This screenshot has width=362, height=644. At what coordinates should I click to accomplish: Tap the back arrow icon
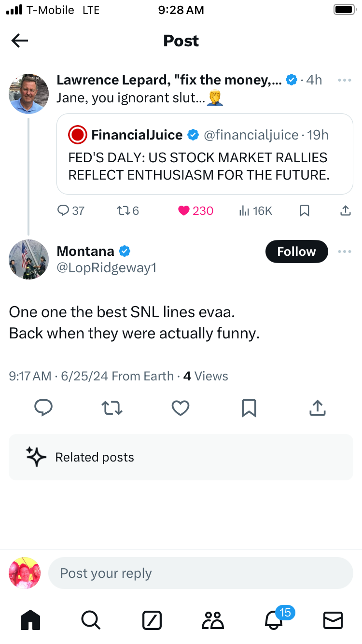coord(20,41)
